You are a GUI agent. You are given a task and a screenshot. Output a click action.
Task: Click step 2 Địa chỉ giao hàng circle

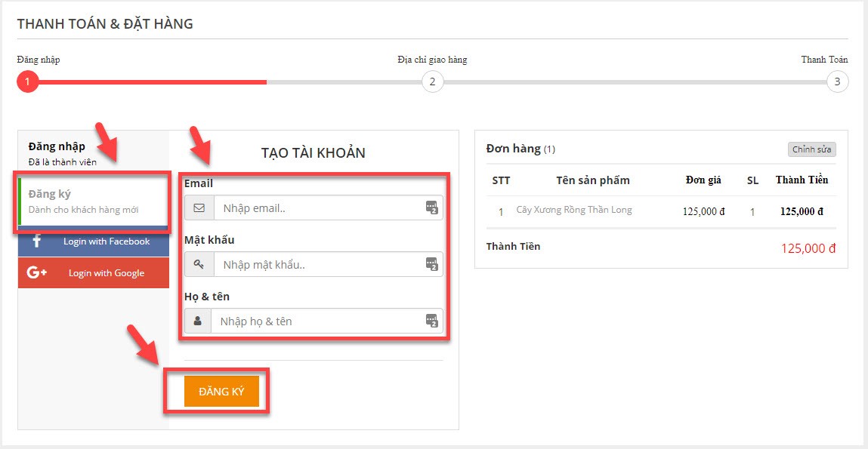(432, 82)
